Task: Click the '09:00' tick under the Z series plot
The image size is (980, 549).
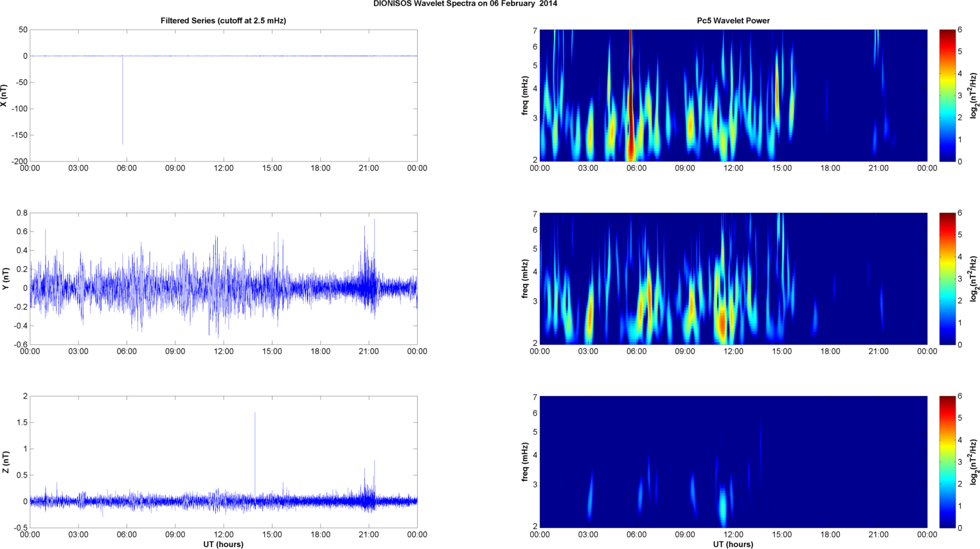Action: (175, 535)
